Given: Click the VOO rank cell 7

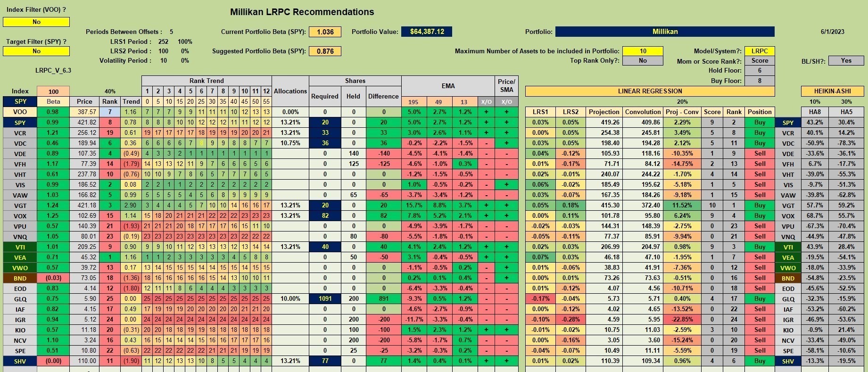Looking at the screenshot, I should click(110, 112).
